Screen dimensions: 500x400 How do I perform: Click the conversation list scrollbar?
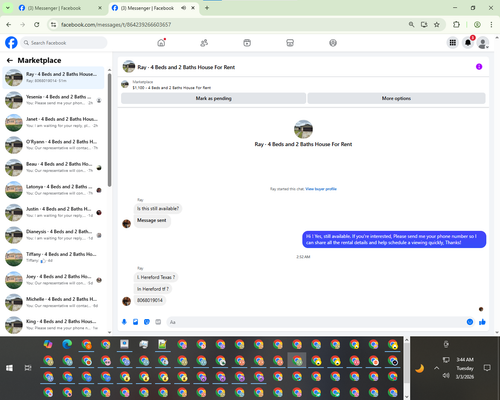pos(109,130)
